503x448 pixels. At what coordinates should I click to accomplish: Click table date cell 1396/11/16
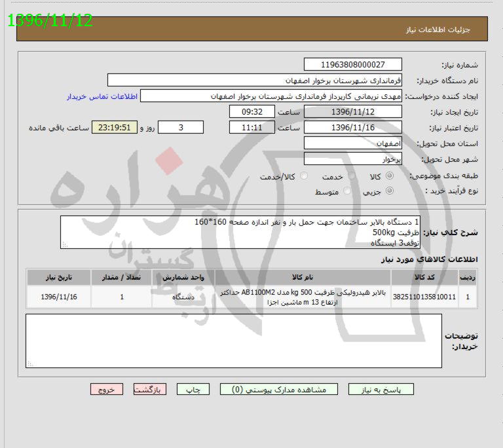(59, 297)
